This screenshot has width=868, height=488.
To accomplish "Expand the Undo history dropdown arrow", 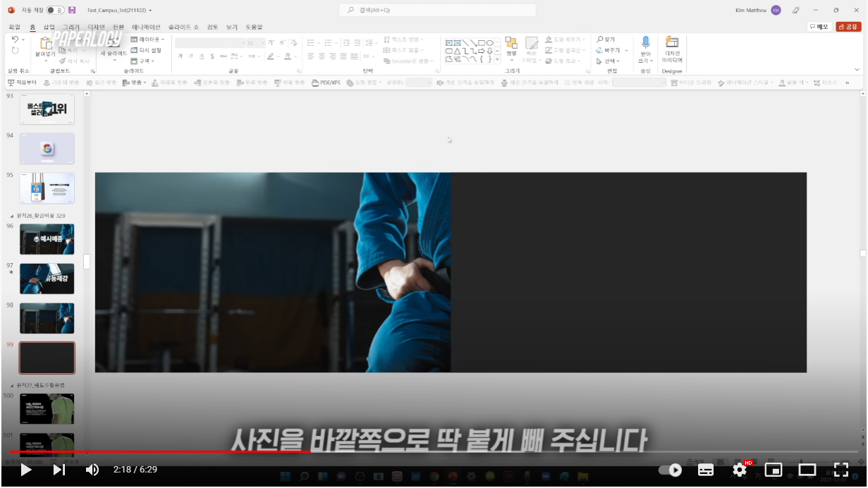I will (x=23, y=39).
